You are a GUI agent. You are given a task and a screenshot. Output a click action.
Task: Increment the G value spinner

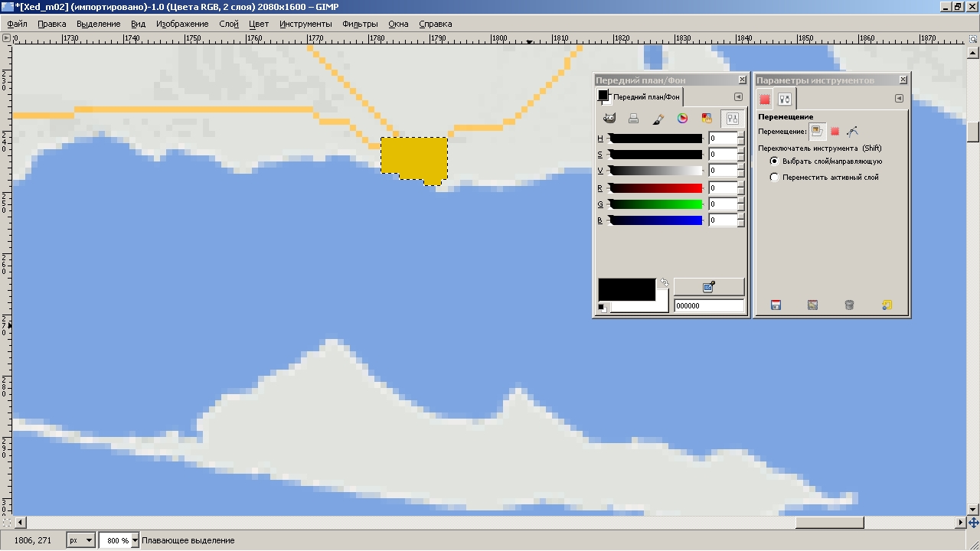point(741,201)
